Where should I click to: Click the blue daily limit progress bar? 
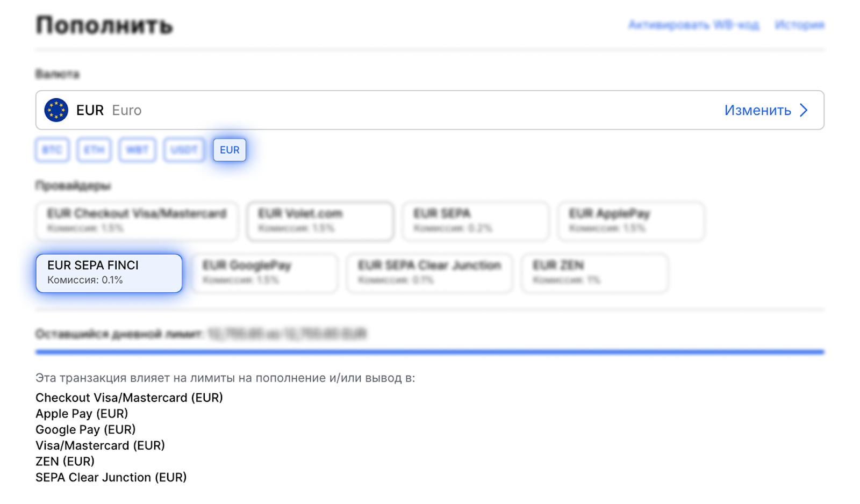tap(429, 352)
